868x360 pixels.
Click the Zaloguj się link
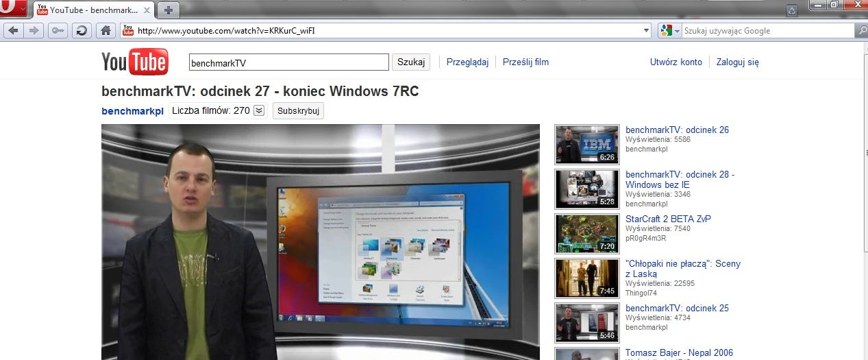pos(738,62)
